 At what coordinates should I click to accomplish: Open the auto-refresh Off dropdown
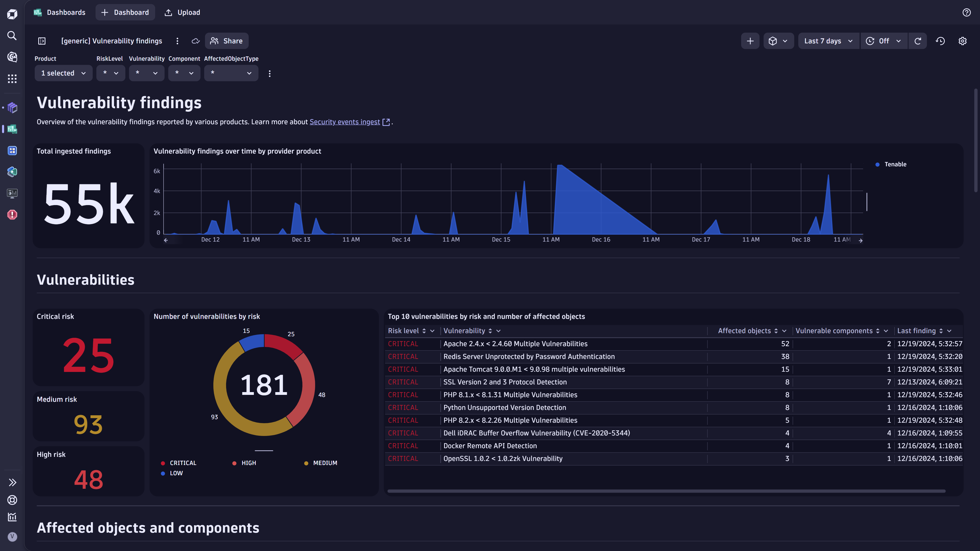click(883, 41)
